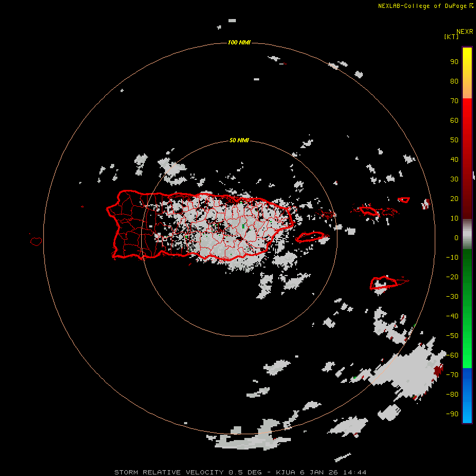
Task: Click the 80 value on velocity scale
Action: (x=454, y=81)
